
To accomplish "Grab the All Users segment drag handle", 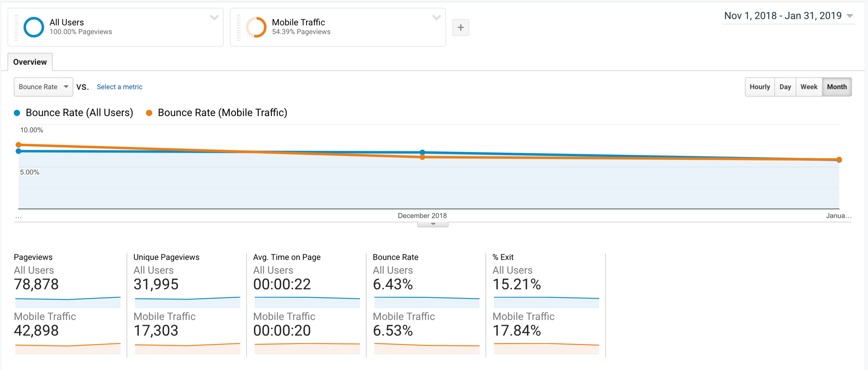I will 16,27.
